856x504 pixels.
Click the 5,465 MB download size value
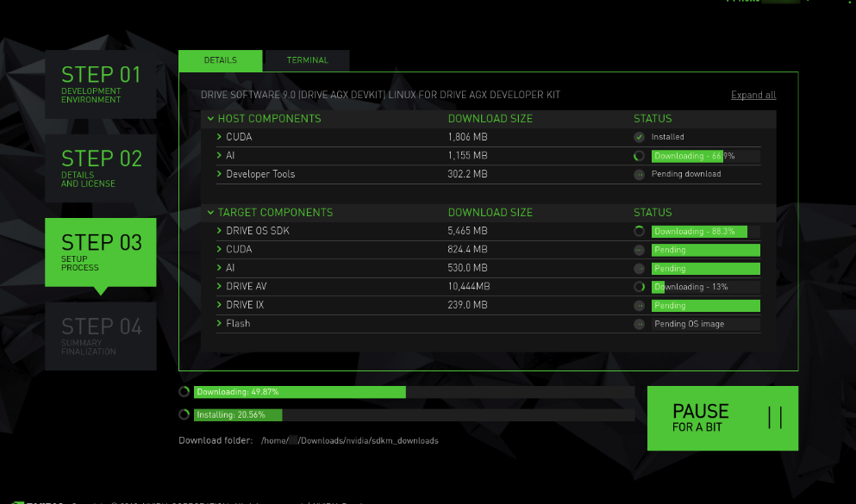[x=468, y=231]
